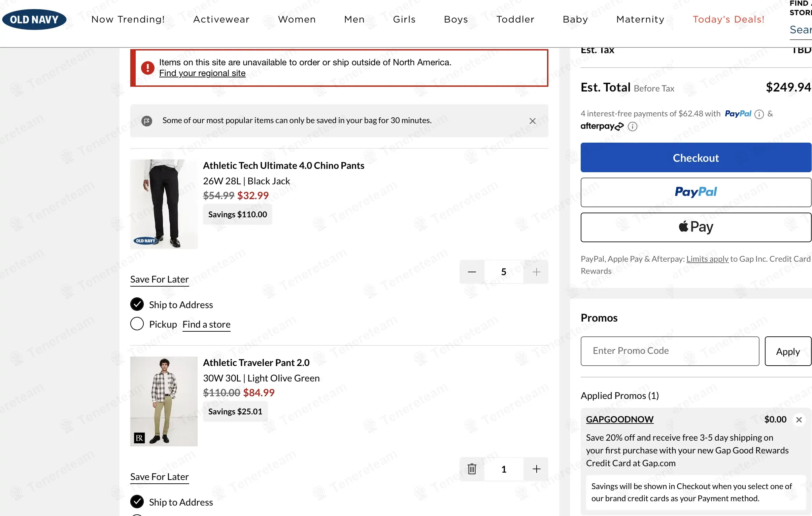Select Ship to Address for Traveler Pant

point(137,502)
